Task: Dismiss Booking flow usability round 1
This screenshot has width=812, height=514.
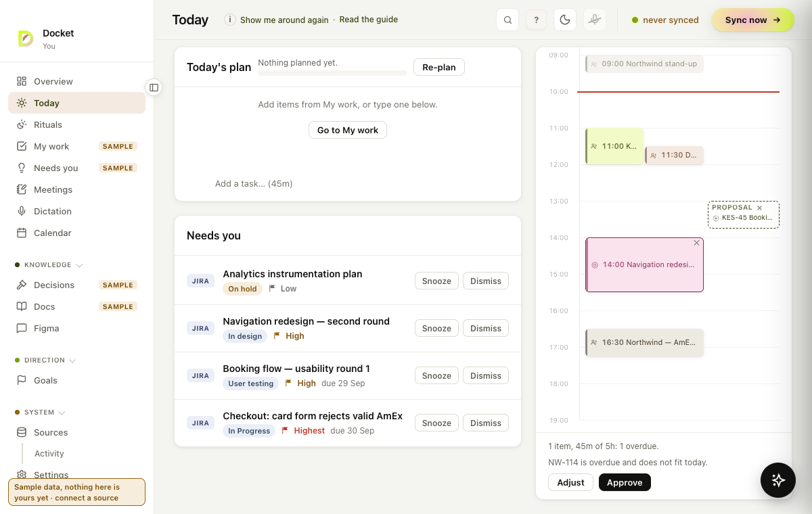Action: coord(486,375)
